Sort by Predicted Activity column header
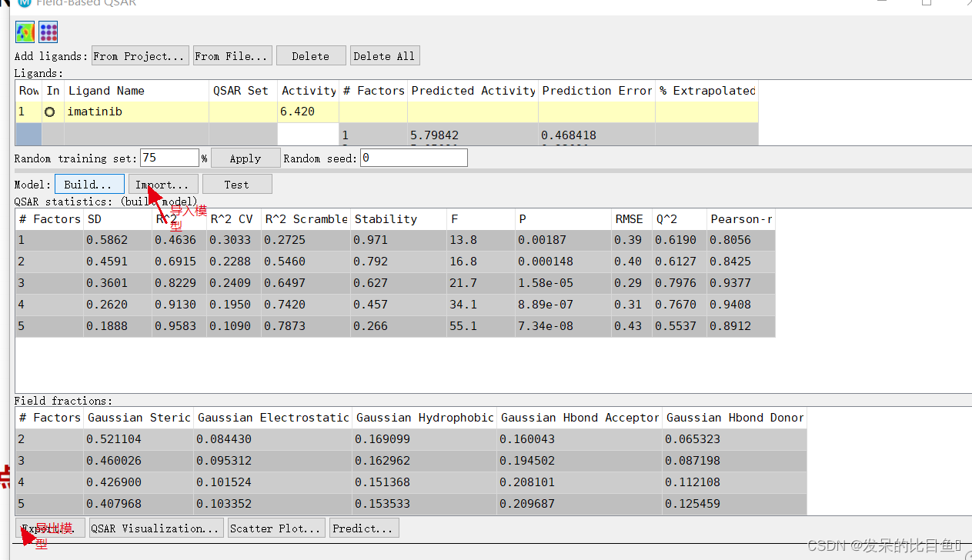 click(x=473, y=91)
